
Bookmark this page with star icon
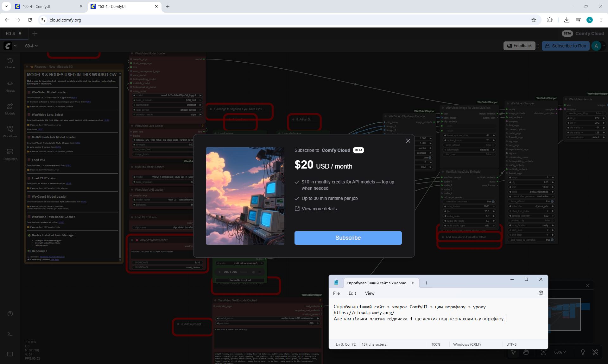click(x=534, y=20)
